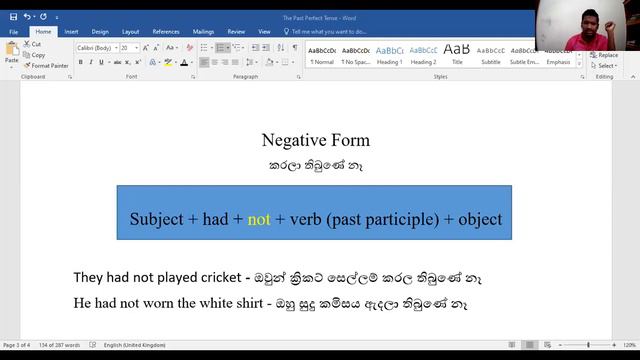640x360 pixels.
Task: Switch to the Design tab
Action: tap(100, 32)
